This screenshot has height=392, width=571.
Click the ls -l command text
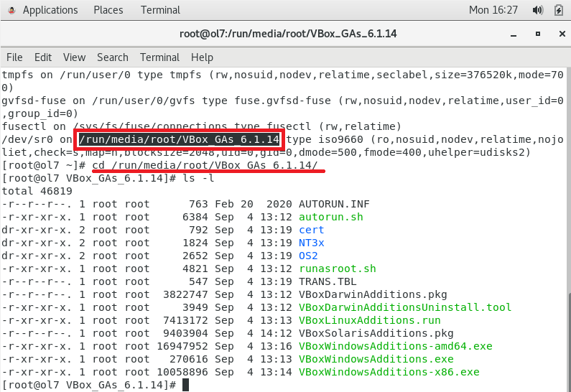198,178
